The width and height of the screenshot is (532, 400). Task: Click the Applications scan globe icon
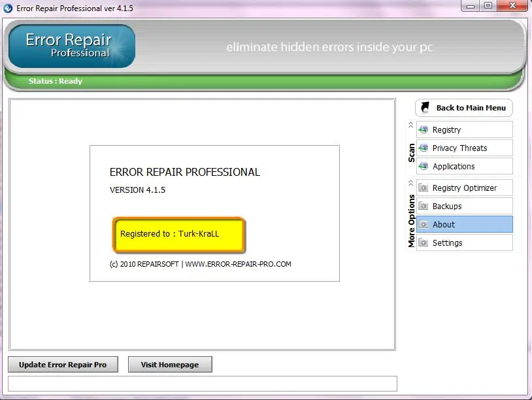423,166
